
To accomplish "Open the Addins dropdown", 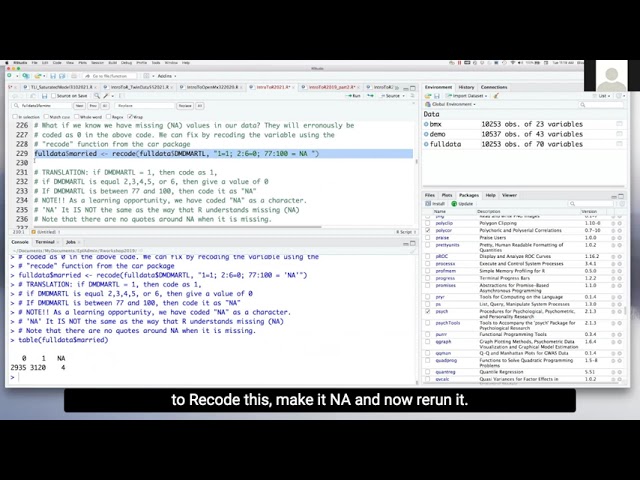I will coord(167,76).
